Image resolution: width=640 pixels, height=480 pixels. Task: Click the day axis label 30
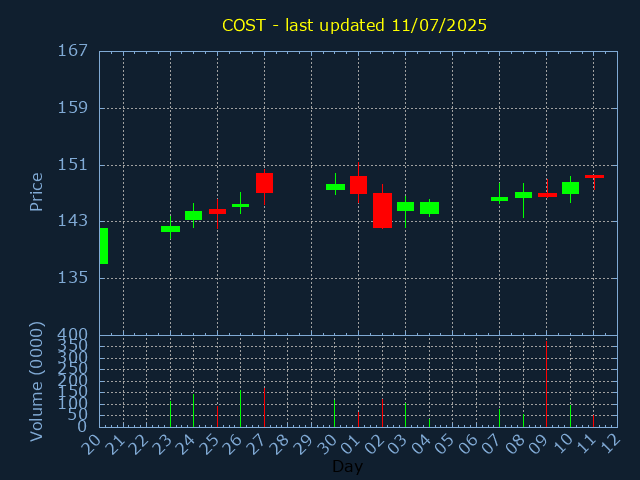[326, 444]
